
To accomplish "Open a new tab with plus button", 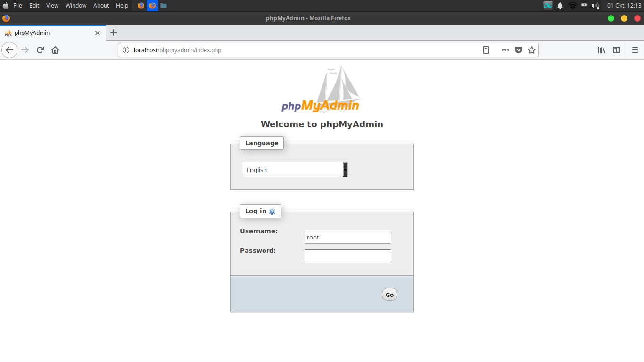I will point(113,33).
